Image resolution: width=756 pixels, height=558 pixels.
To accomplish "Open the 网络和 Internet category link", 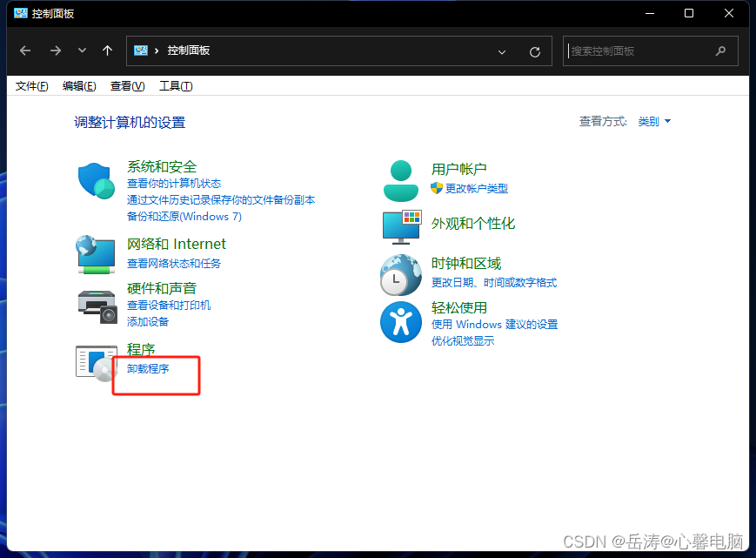I will tap(176, 244).
